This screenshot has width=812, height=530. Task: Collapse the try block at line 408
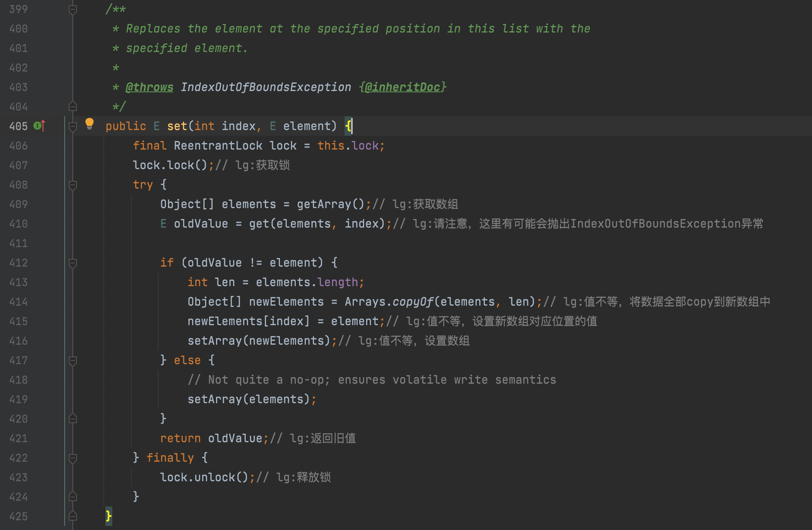pos(72,185)
